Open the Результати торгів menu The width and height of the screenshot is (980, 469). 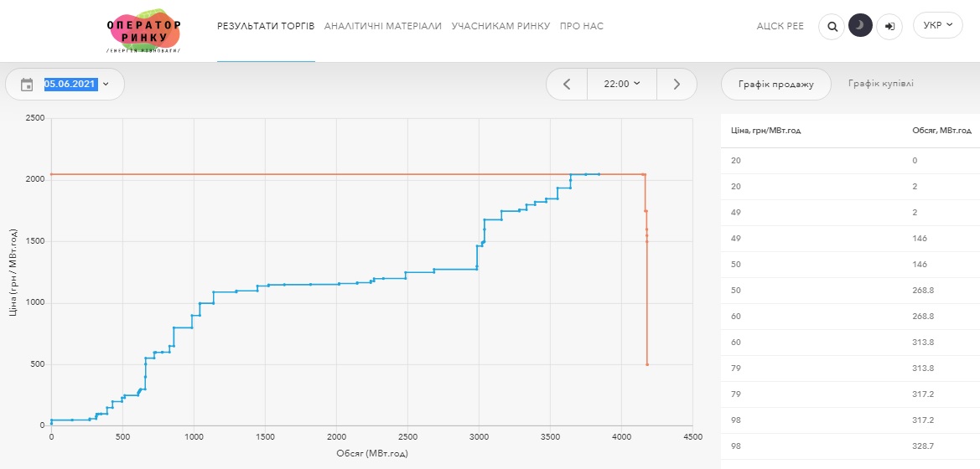266,26
